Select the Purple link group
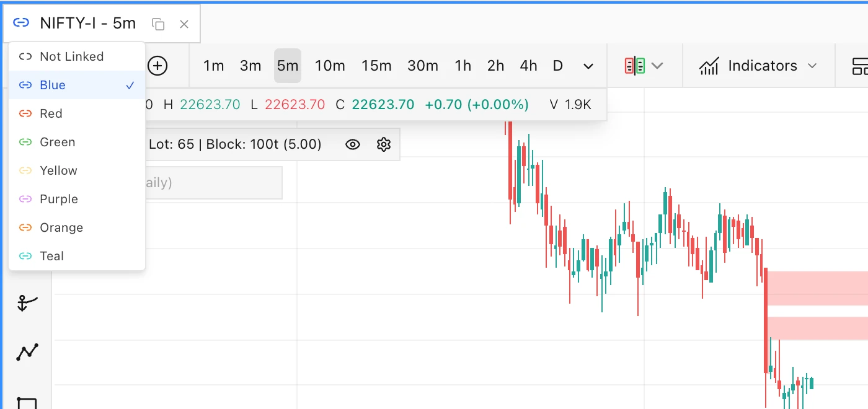This screenshot has width=868, height=409. click(x=77, y=199)
